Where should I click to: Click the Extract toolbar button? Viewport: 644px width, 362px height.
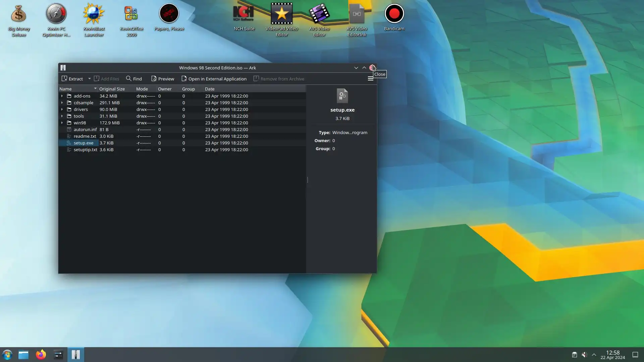[72, 79]
